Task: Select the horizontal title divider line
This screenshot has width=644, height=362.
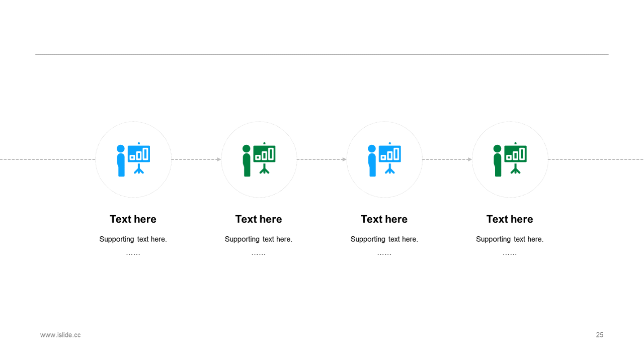Action: (x=322, y=54)
